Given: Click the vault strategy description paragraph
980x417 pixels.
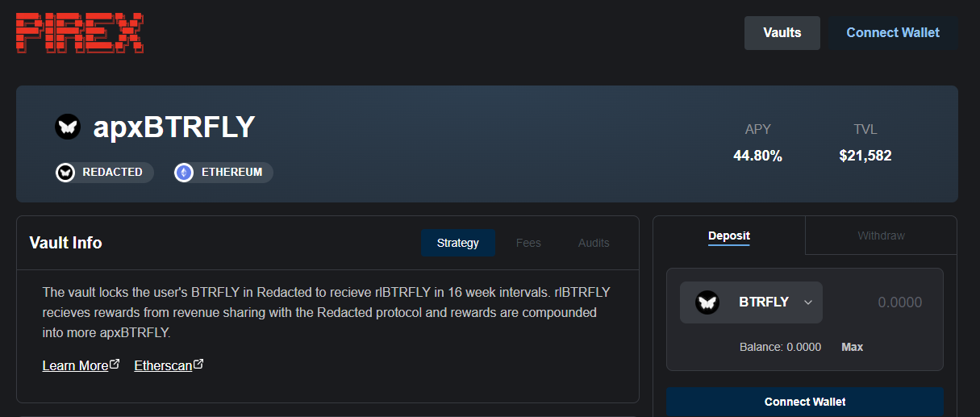Looking at the screenshot, I should [326, 312].
